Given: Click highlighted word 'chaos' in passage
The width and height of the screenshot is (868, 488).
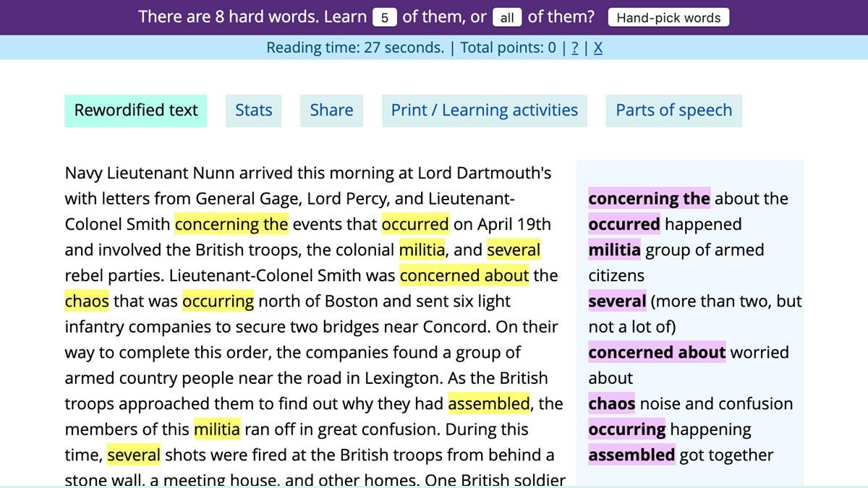Looking at the screenshot, I should click(87, 301).
